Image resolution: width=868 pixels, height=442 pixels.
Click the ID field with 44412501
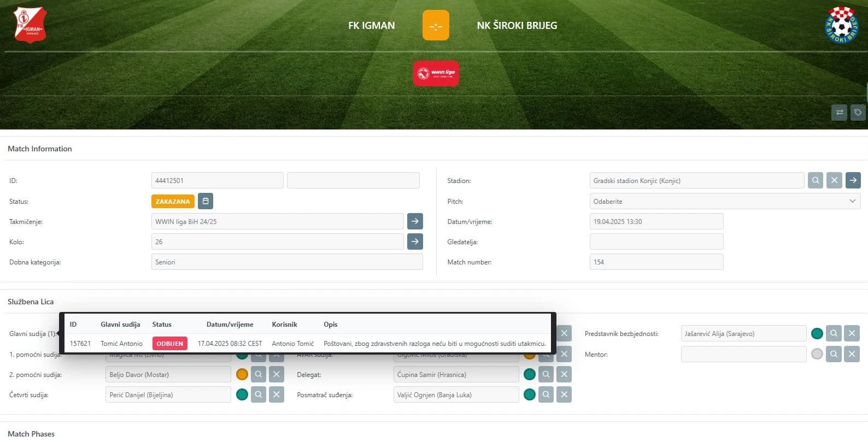[x=218, y=180]
